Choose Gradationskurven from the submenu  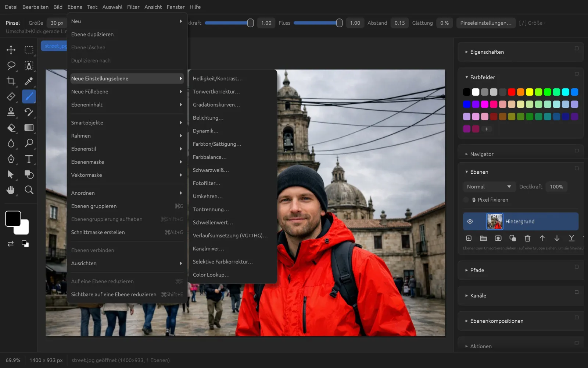[x=216, y=105]
